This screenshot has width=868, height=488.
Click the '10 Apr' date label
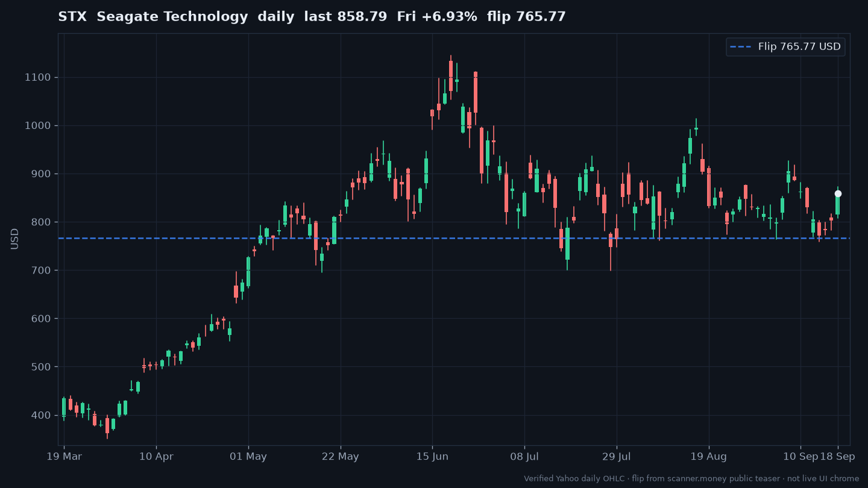click(x=156, y=457)
